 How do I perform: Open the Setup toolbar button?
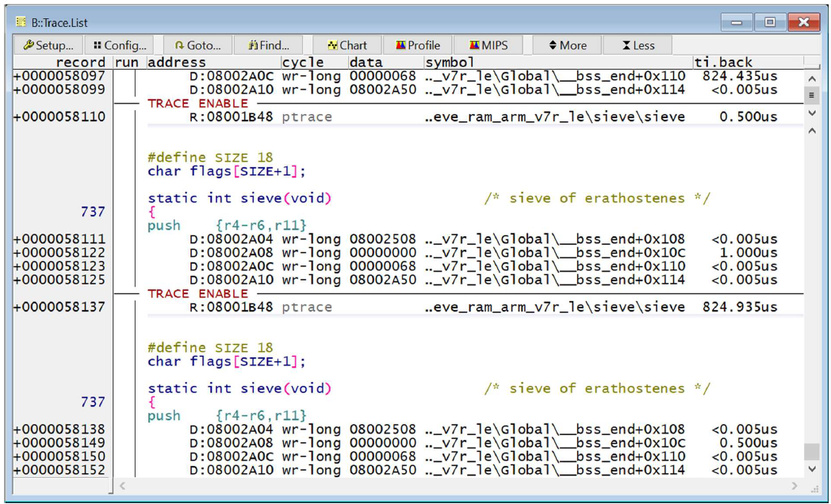pos(48,45)
